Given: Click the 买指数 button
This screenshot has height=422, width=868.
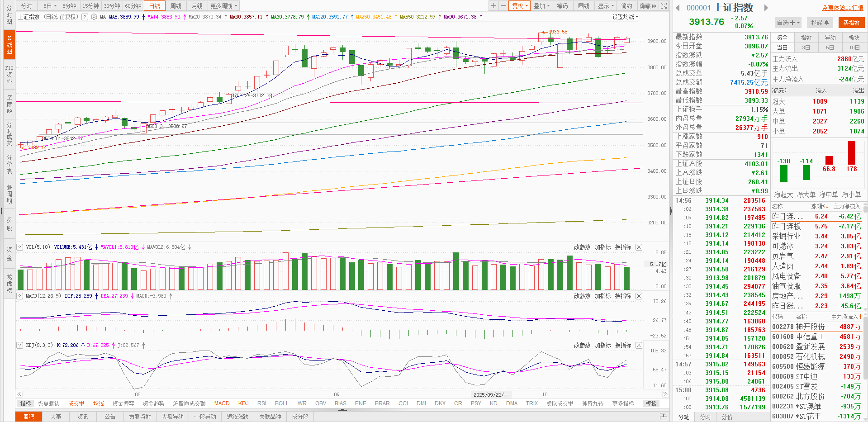Looking at the screenshot, I should 851,23.
